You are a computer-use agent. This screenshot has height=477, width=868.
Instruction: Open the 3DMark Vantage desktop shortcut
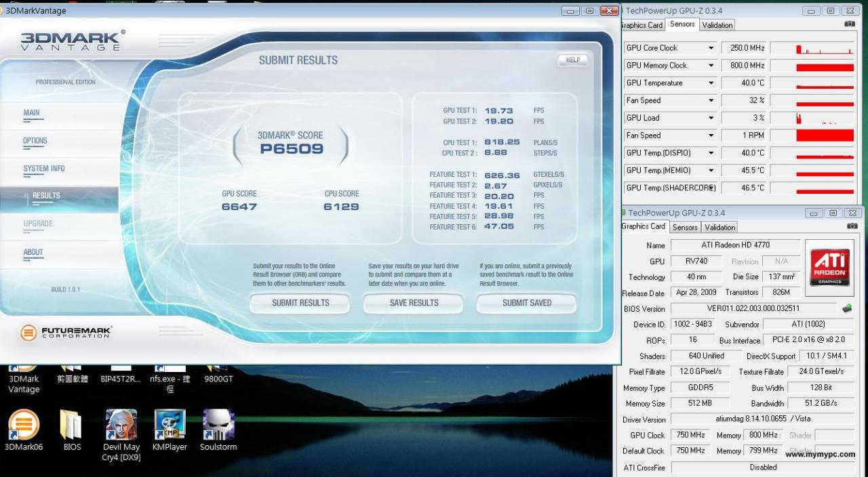(x=24, y=379)
